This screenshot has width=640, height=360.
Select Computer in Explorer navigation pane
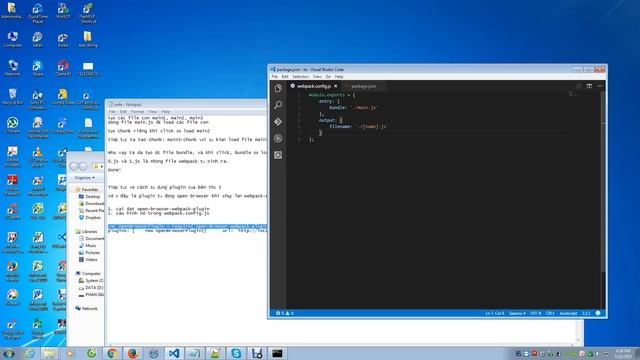[88, 273]
